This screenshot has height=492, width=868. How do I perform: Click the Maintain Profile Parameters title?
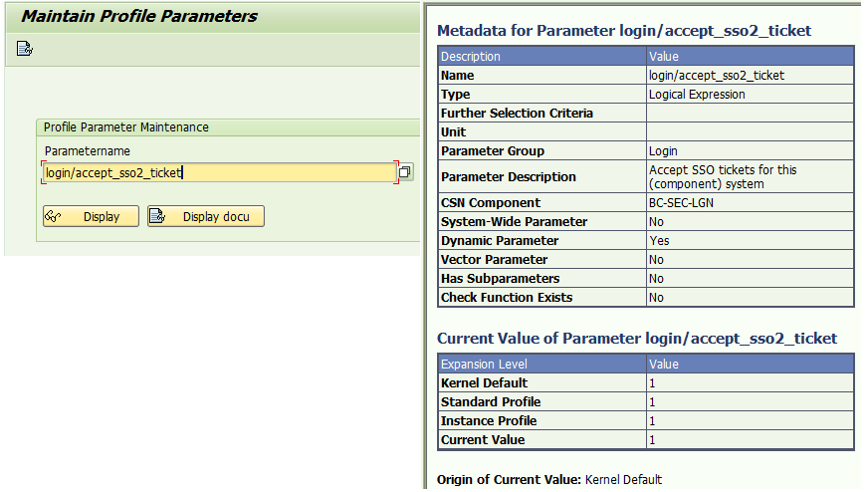pyautogui.click(x=139, y=16)
